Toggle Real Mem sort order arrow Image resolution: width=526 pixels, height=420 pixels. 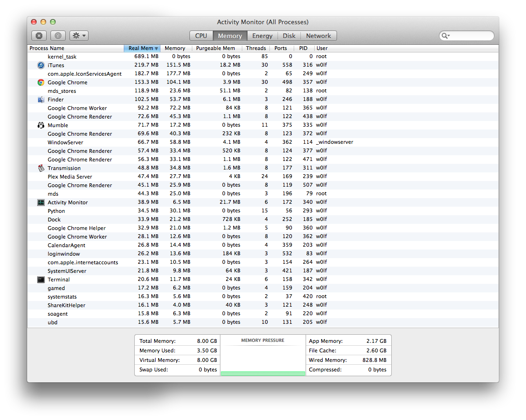pos(156,48)
